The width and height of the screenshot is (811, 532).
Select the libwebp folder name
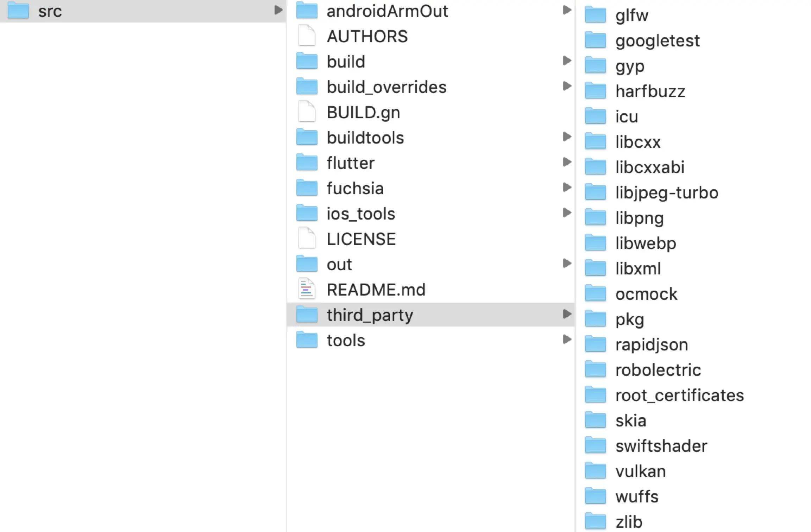646,244
